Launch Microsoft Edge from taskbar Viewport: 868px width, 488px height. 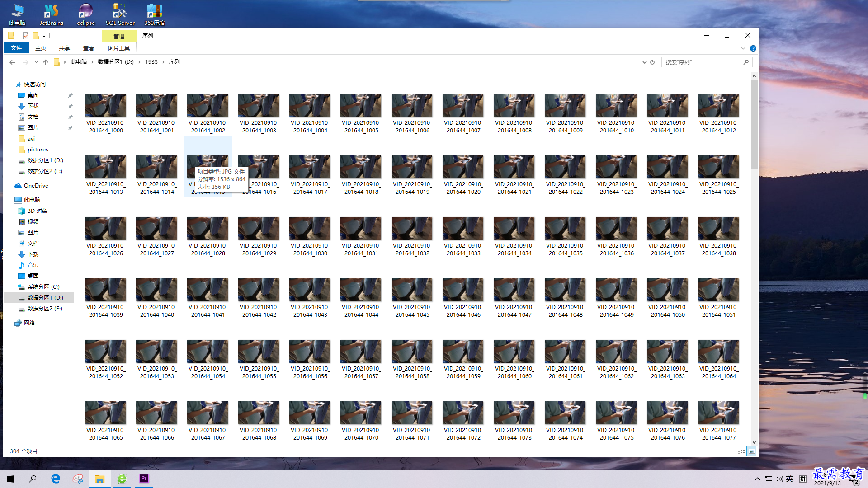point(56,479)
